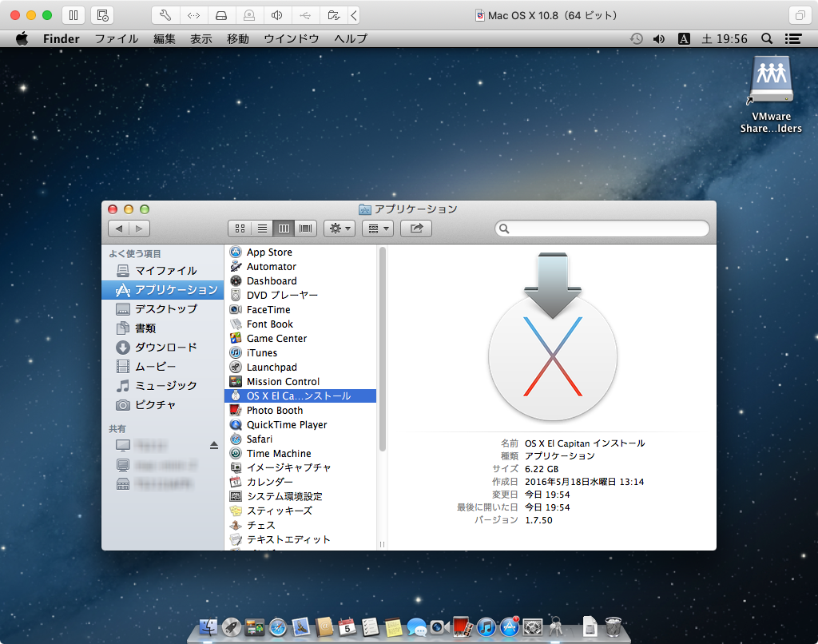818x644 pixels.
Task: Open the gear action dropdown
Action: click(340, 229)
